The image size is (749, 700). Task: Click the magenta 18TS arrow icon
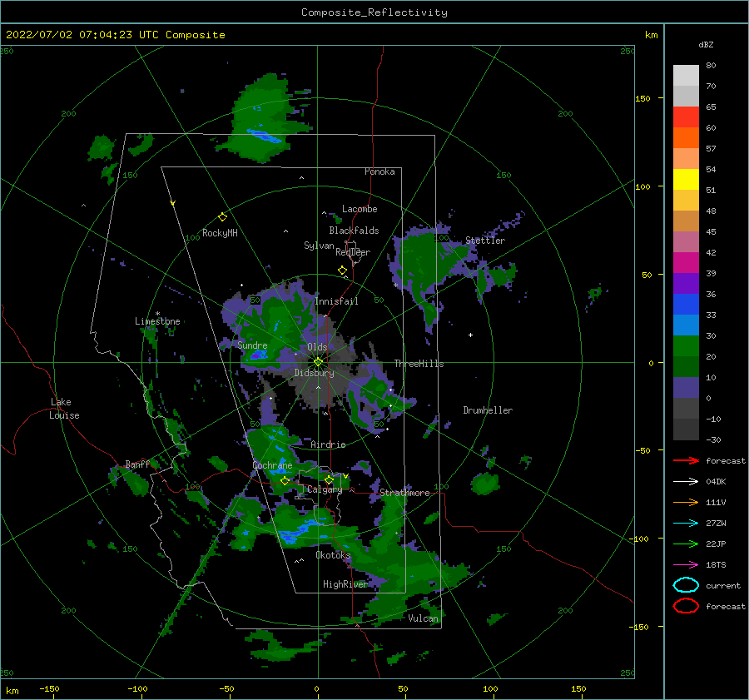coord(686,565)
